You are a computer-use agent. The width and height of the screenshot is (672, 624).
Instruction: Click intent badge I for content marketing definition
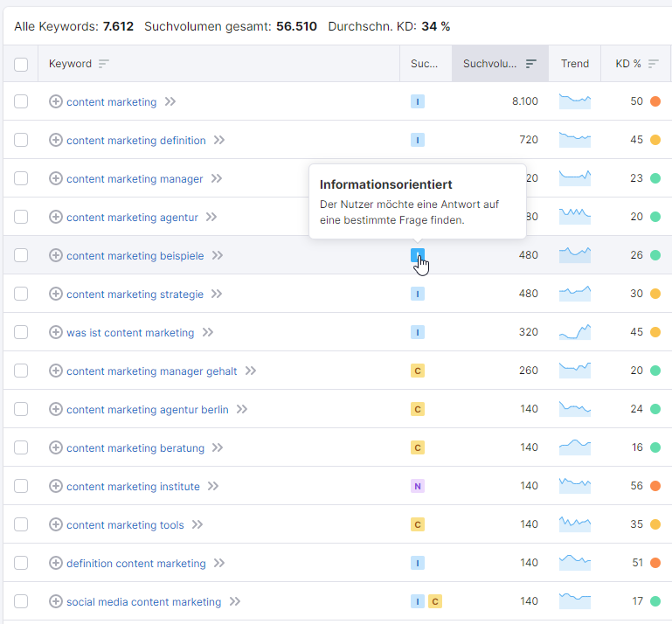coord(418,140)
